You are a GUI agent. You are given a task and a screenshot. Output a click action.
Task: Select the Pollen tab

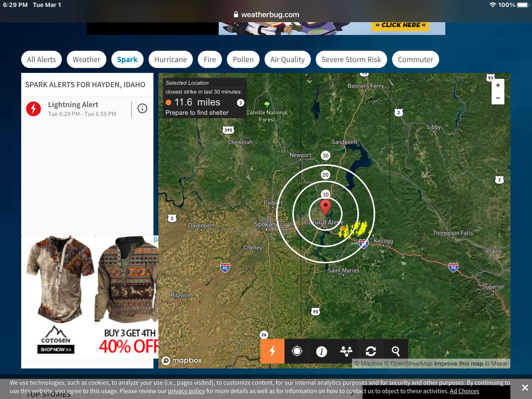coord(243,59)
